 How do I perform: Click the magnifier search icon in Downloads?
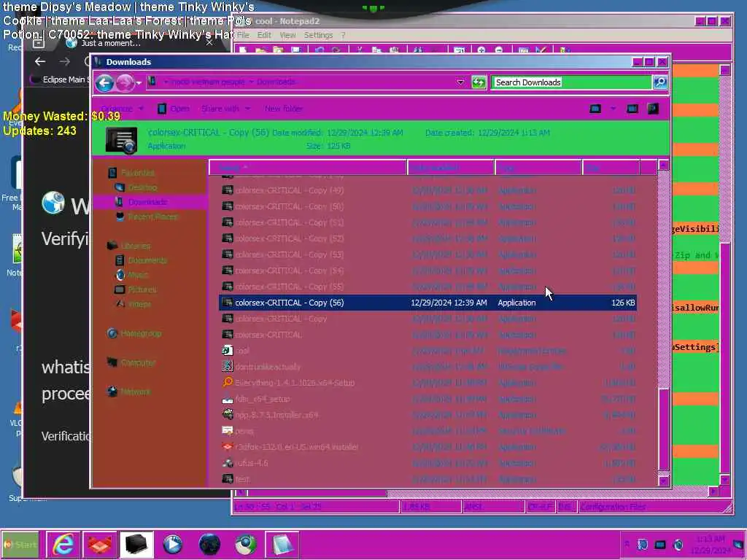pos(659,82)
